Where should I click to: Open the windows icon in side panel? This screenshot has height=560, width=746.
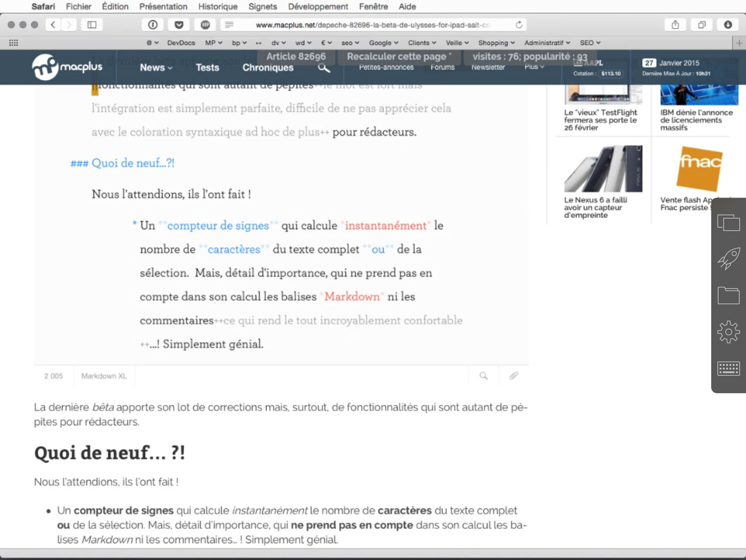pyautogui.click(x=728, y=223)
